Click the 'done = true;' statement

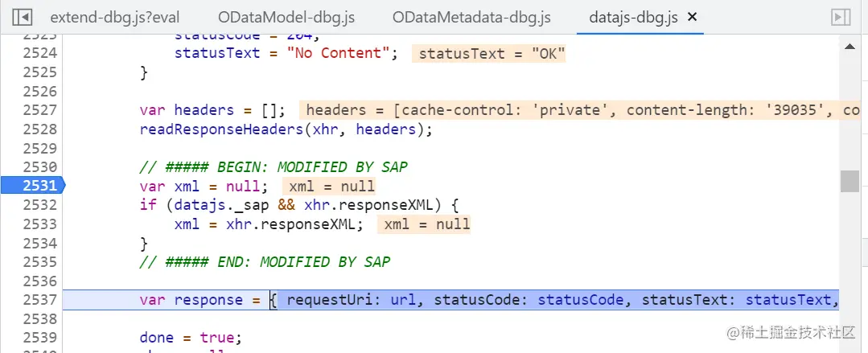(191, 338)
